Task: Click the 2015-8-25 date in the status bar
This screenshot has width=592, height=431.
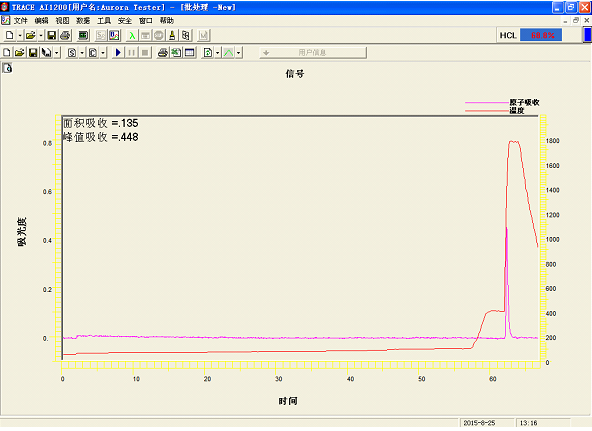Action: (x=479, y=423)
